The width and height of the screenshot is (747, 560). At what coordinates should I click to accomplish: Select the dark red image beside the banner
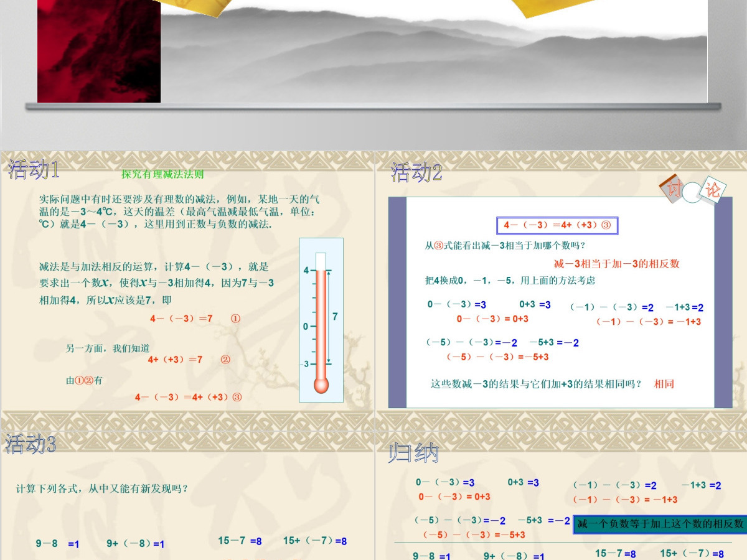click(x=99, y=51)
